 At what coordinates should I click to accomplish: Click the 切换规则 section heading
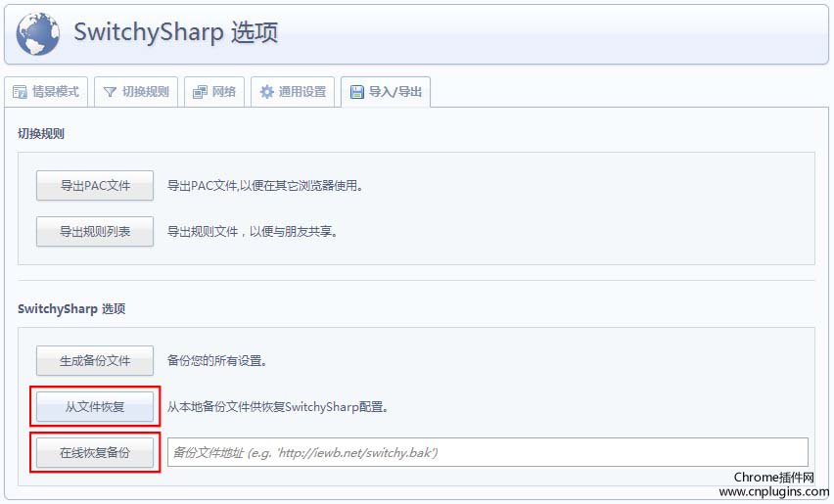41,133
